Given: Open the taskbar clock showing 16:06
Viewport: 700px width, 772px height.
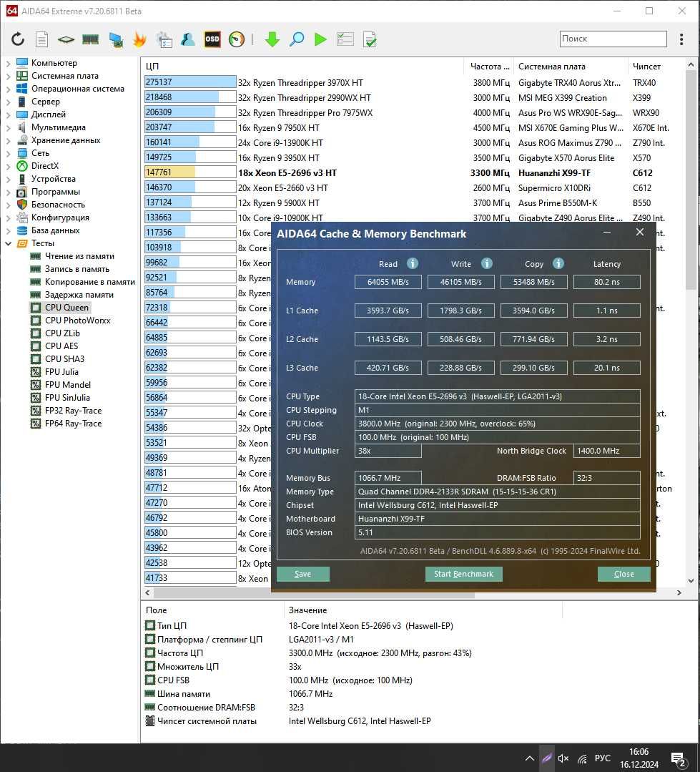Looking at the screenshot, I should click(x=639, y=758).
